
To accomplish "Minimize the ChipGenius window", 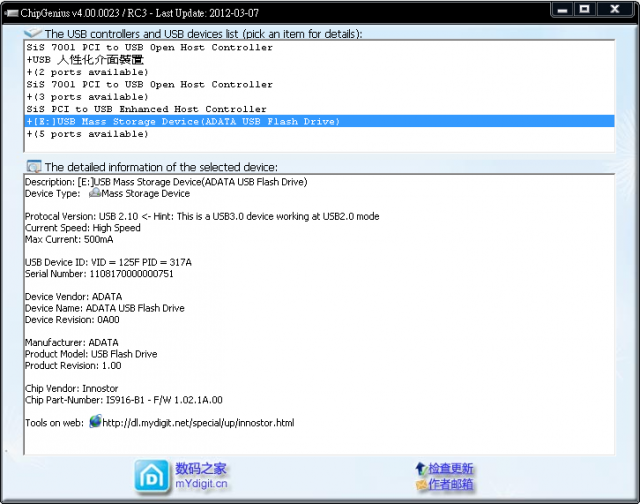I will tap(562, 10).
